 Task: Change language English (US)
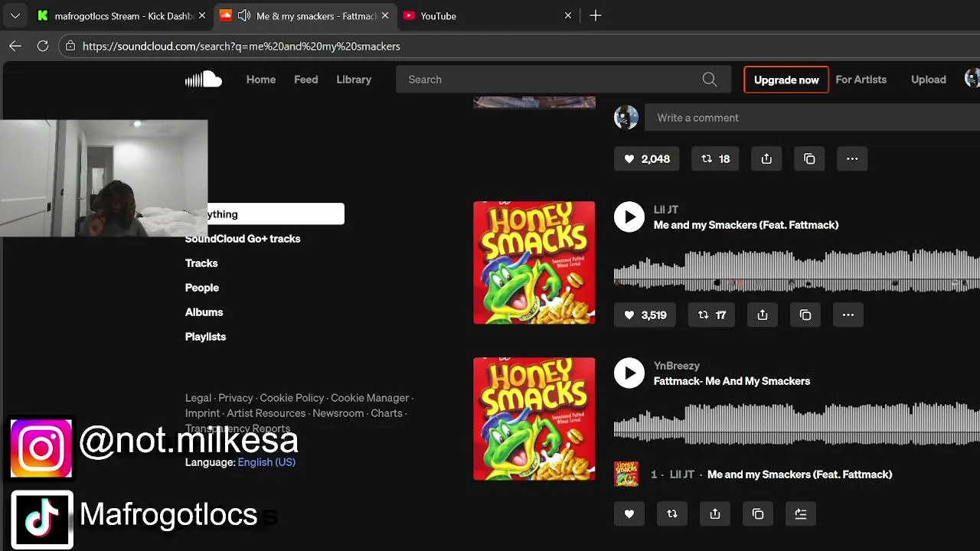point(266,462)
